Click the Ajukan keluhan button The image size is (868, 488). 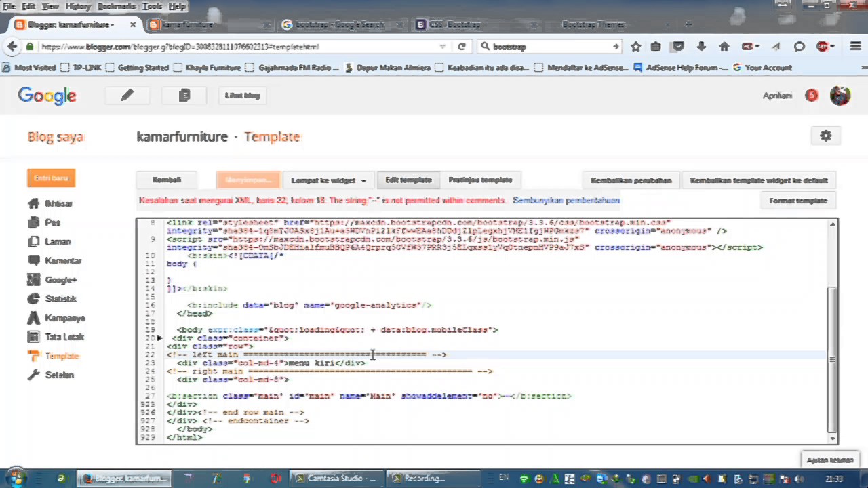[830, 460]
